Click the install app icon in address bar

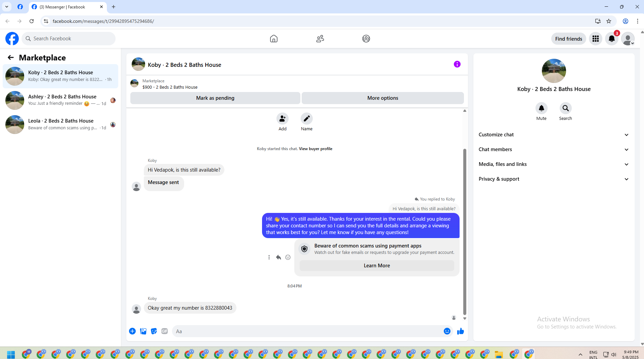click(598, 21)
